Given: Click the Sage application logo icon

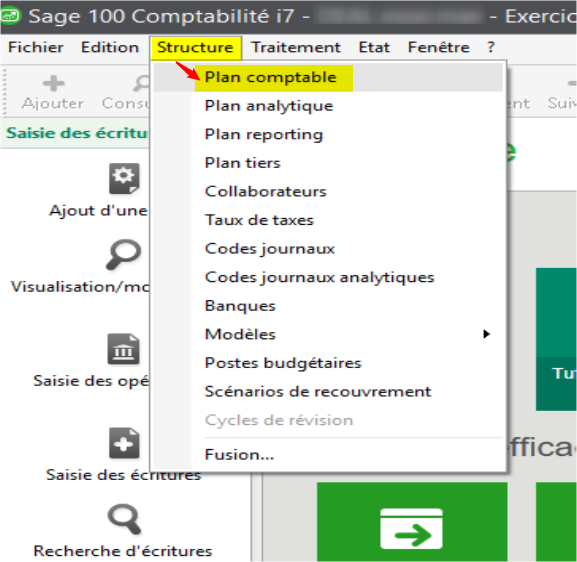Looking at the screenshot, I should pyautogui.click(x=11, y=15).
